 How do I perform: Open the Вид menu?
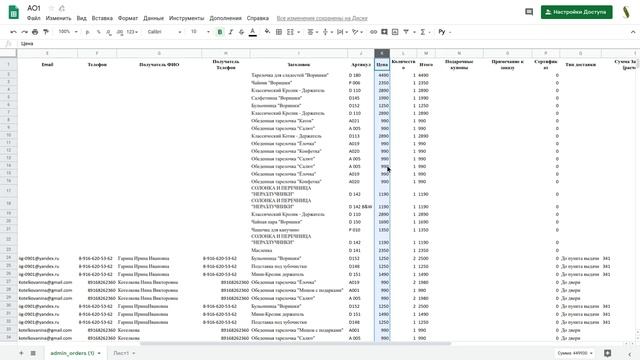82,18
